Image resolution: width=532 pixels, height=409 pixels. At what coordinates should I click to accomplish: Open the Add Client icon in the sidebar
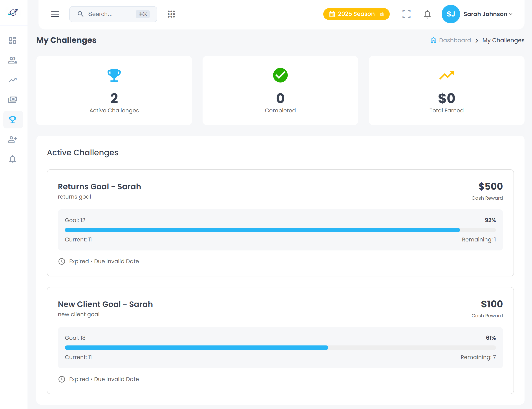coord(13,139)
